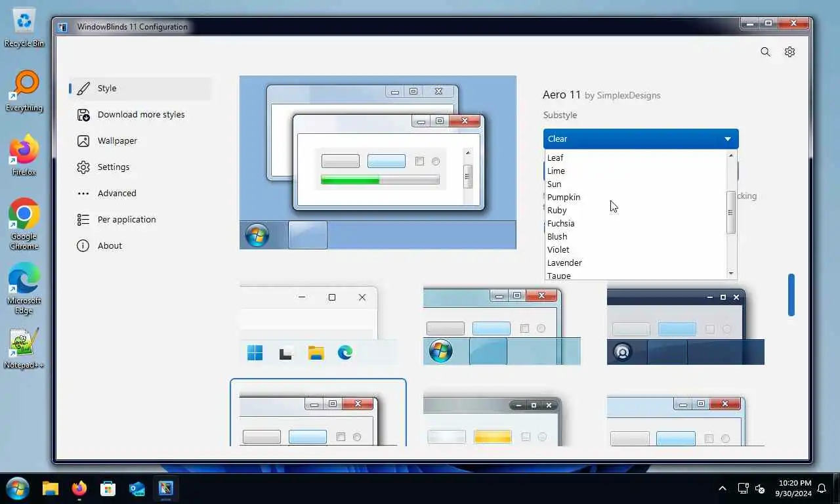The width and height of the screenshot is (840, 504).
Task: Collapse the Clear substyle dropdown
Action: click(640, 138)
